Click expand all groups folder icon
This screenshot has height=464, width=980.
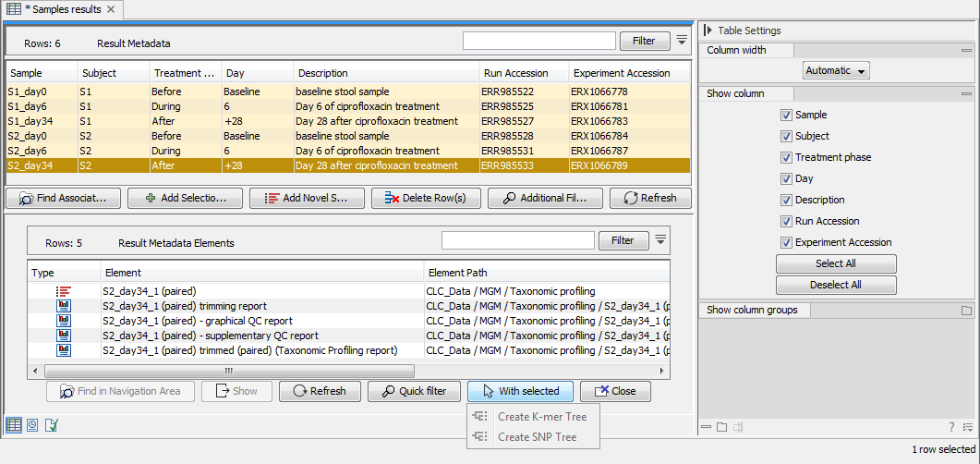pos(722,427)
